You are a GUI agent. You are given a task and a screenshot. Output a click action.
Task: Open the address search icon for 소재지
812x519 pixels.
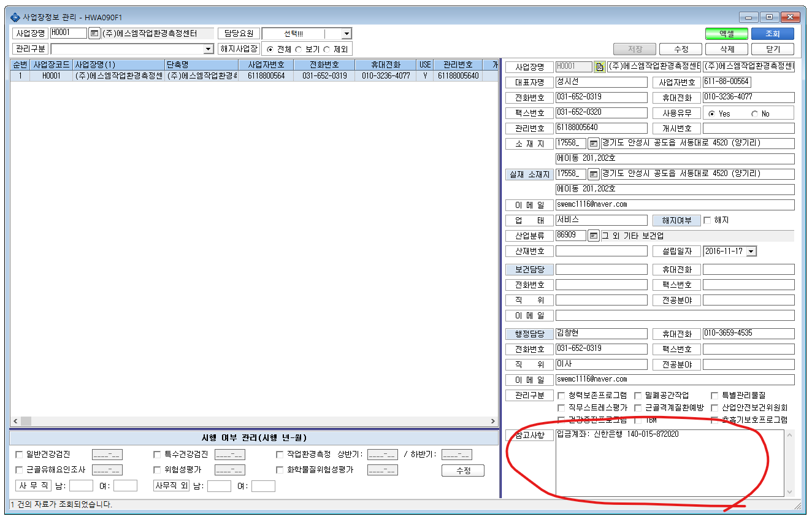coord(594,144)
